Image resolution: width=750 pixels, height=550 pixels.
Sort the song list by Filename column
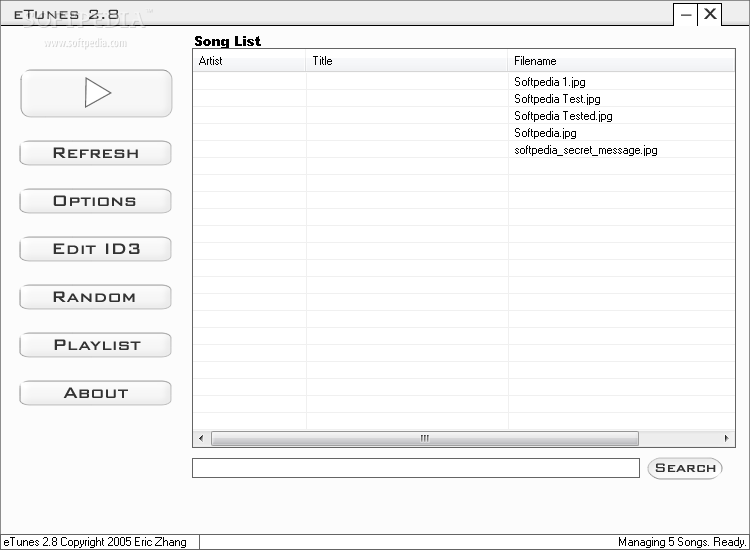coord(621,61)
